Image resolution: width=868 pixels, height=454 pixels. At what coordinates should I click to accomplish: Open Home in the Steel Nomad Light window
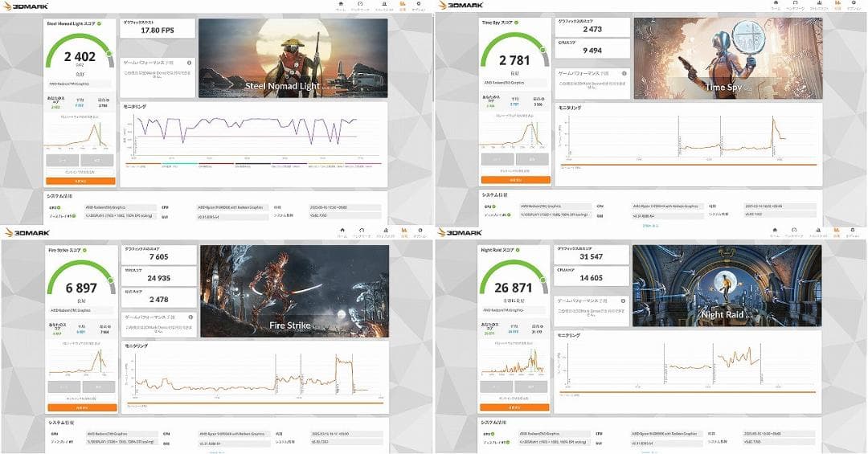click(x=341, y=6)
